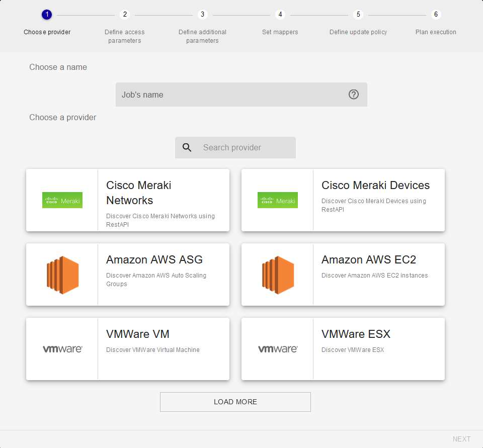The image size is (483, 448).
Task: Go to step 2 Define access parameters
Action: pos(125,15)
